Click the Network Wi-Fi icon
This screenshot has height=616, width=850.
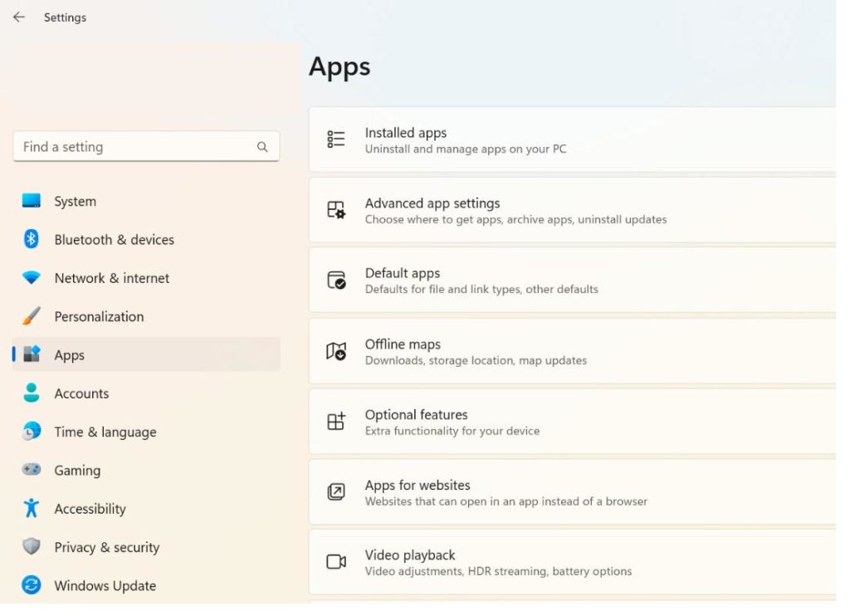[32, 278]
